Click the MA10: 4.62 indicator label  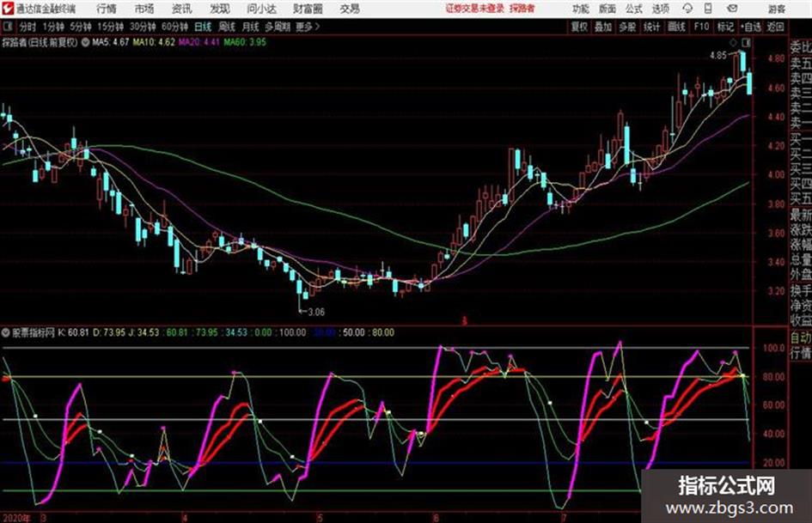point(154,42)
